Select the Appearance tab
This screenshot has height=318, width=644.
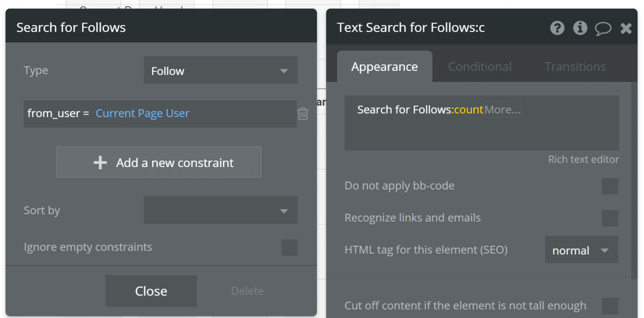tap(384, 66)
